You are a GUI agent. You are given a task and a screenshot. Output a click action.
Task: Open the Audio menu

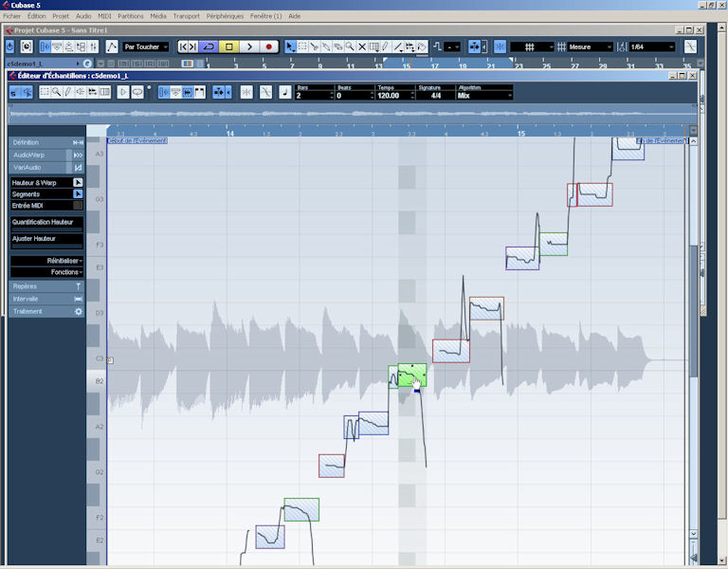click(83, 16)
